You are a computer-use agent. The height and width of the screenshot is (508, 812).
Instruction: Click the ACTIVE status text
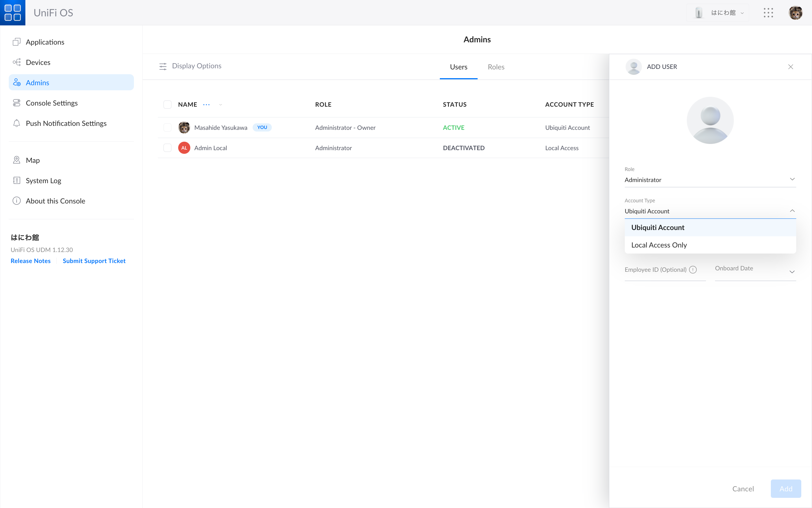(454, 128)
